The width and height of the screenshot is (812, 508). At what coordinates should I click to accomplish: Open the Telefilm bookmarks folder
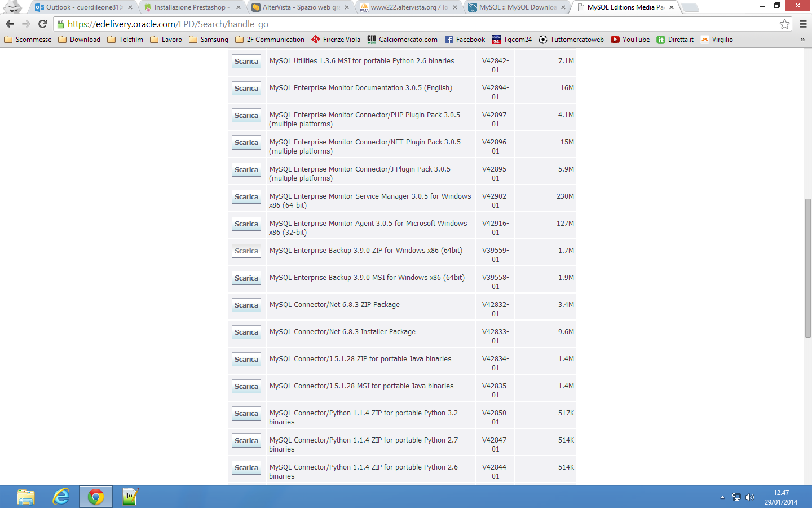point(125,40)
